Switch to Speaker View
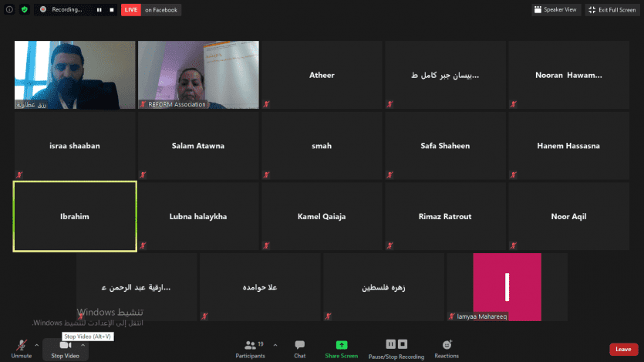The image size is (644, 362). click(x=555, y=10)
